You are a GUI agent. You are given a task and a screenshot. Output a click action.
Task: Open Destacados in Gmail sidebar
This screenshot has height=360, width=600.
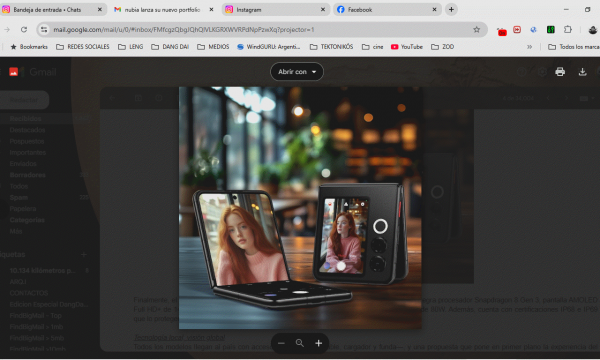pos(27,130)
